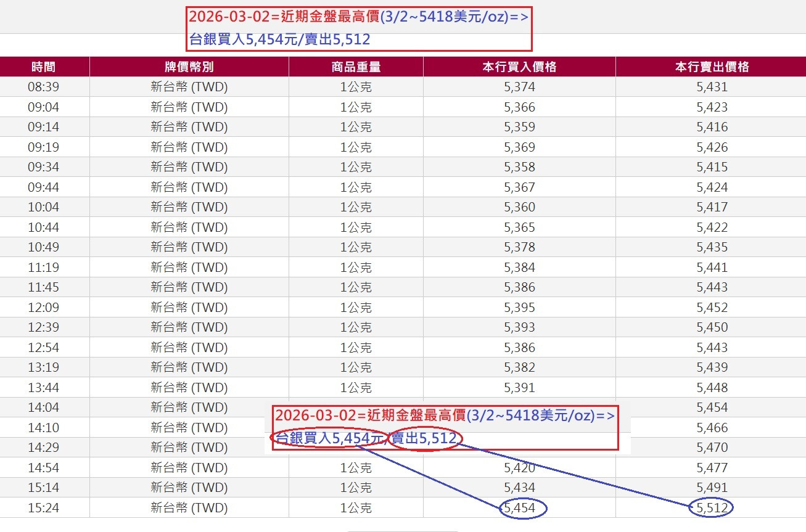Screen dimensions: 806x532
Task: Select the 新台幣 (TWD) cell in first row
Action: [x=189, y=86]
